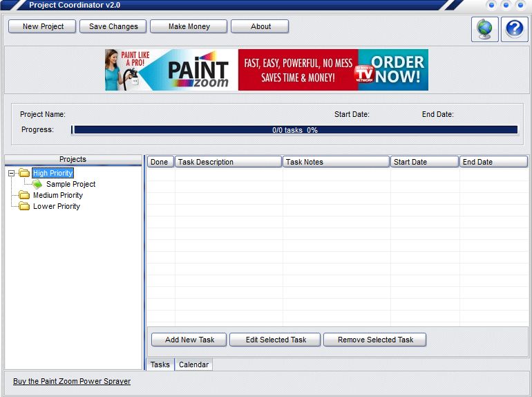Click Edit Selected Task
The width and height of the screenshot is (532, 397).
(x=275, y=340)
